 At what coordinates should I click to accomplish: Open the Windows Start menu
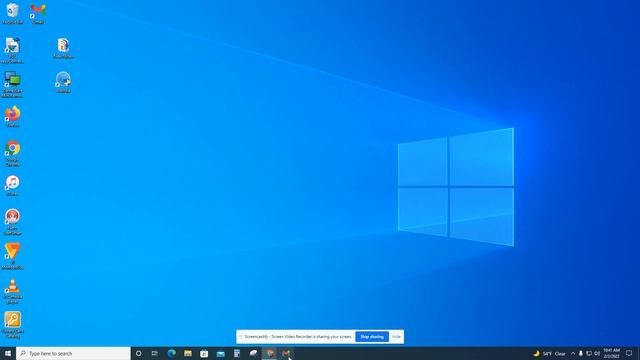click(8, 353)
